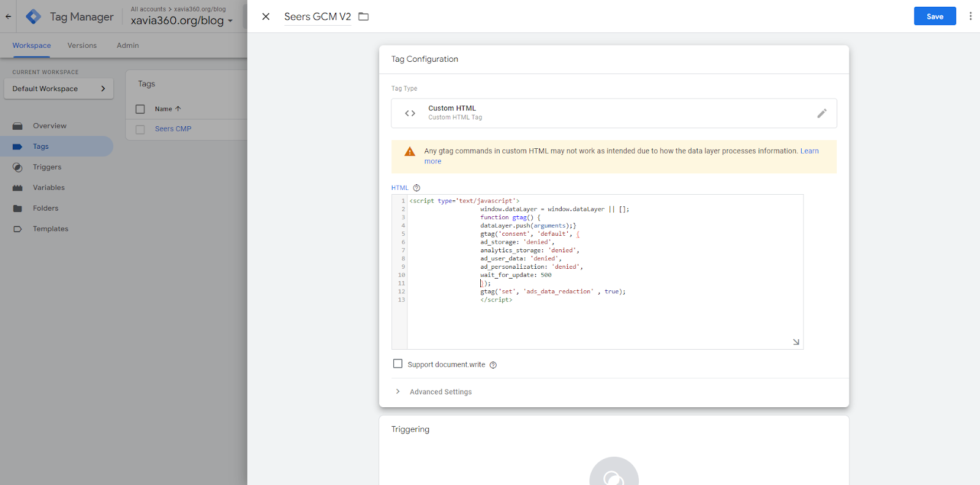Click the orange warning triangle icon
The width and height of the screenshot is (980, 485).
[x=410, y=152]
